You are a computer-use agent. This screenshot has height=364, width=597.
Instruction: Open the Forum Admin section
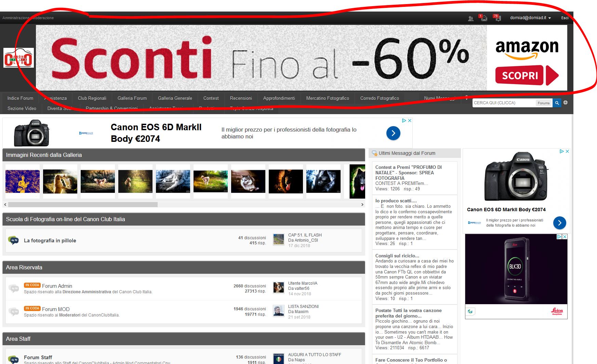pyautogui.click(x=57, y=286)
